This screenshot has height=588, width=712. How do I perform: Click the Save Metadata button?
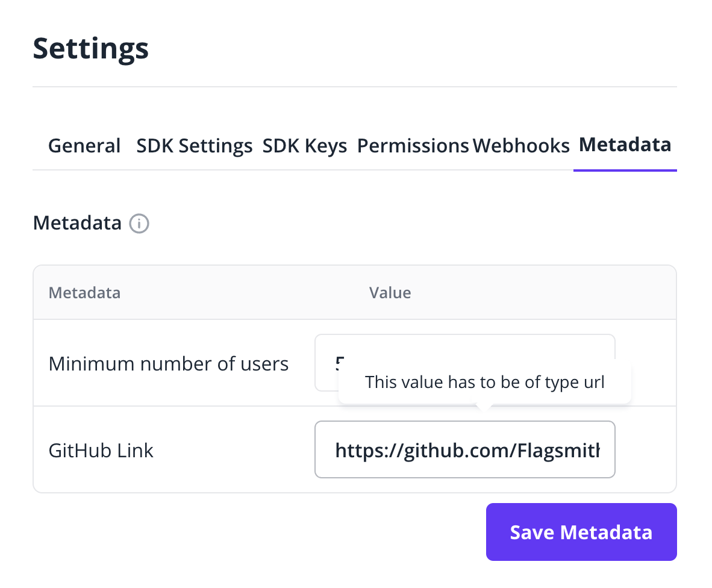[581, 532]
